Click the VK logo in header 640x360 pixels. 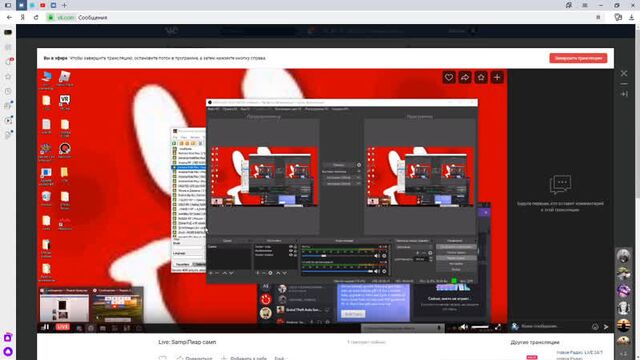tap(171, 31)
